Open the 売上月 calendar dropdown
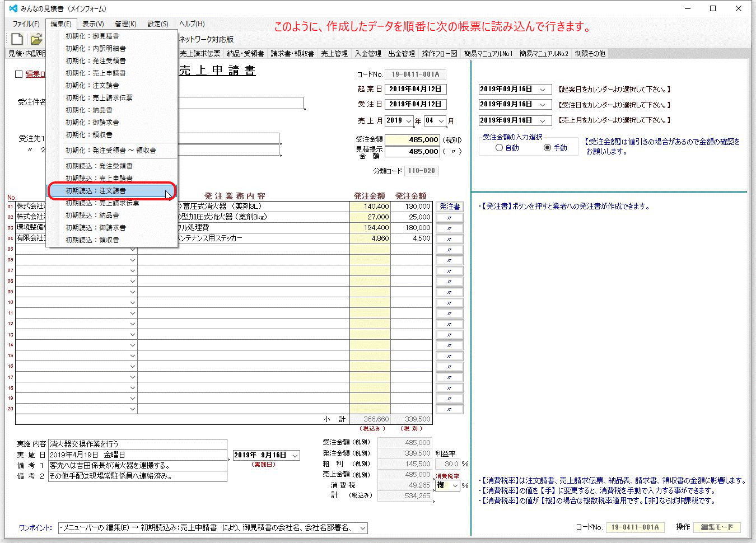This screenshot has width=756, height=543. coord(543,120)
